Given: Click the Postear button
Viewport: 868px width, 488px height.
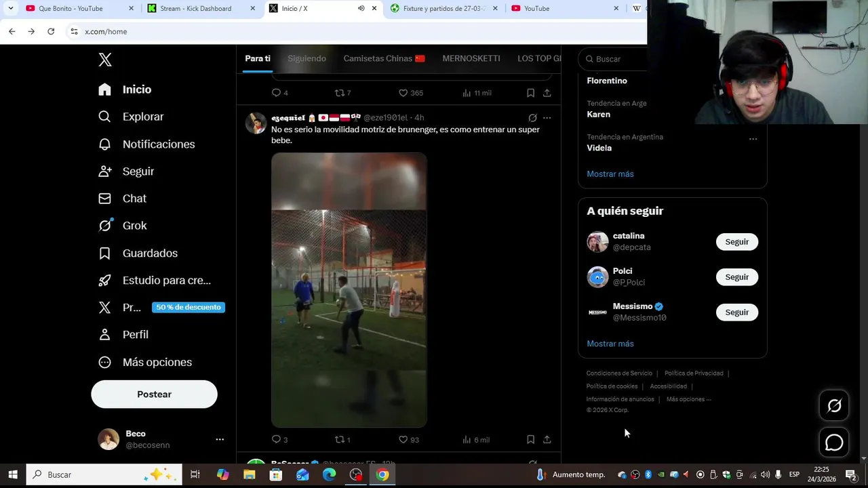Looking at the screenshot, I should coord(154,394).
